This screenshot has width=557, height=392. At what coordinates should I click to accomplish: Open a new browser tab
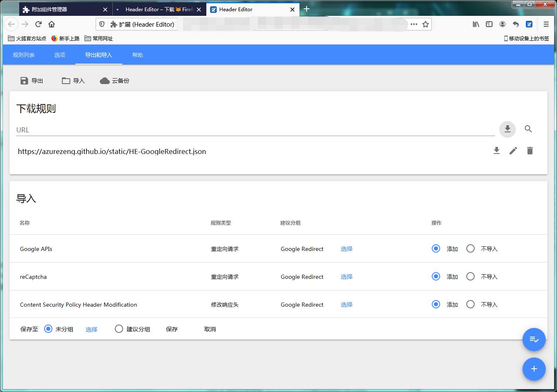[x=307, y=9]
